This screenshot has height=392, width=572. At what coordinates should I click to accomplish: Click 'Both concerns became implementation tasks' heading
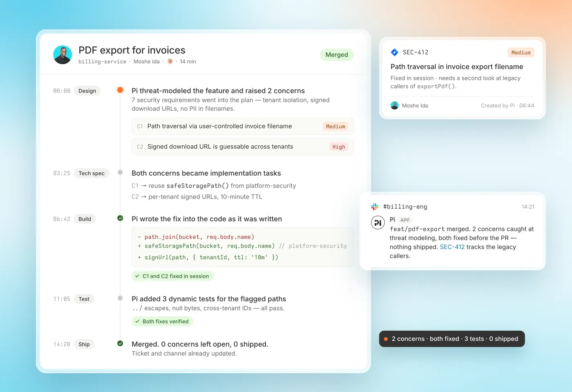(206, 173)
